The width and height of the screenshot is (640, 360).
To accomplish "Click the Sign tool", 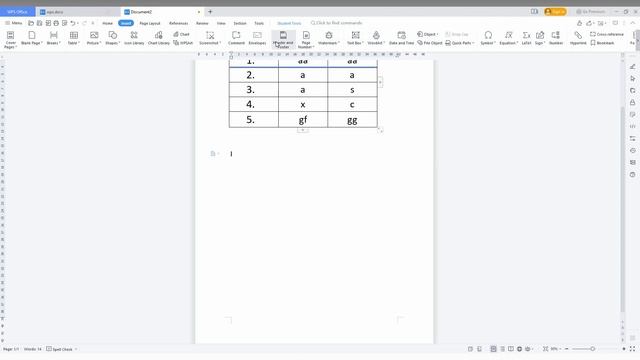I will click(540, 38).
